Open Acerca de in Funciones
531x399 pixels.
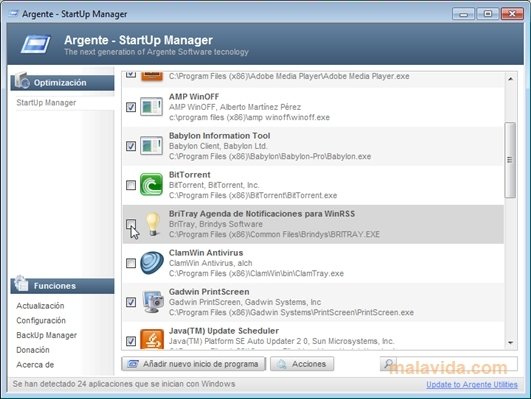[x=35, y=365]
